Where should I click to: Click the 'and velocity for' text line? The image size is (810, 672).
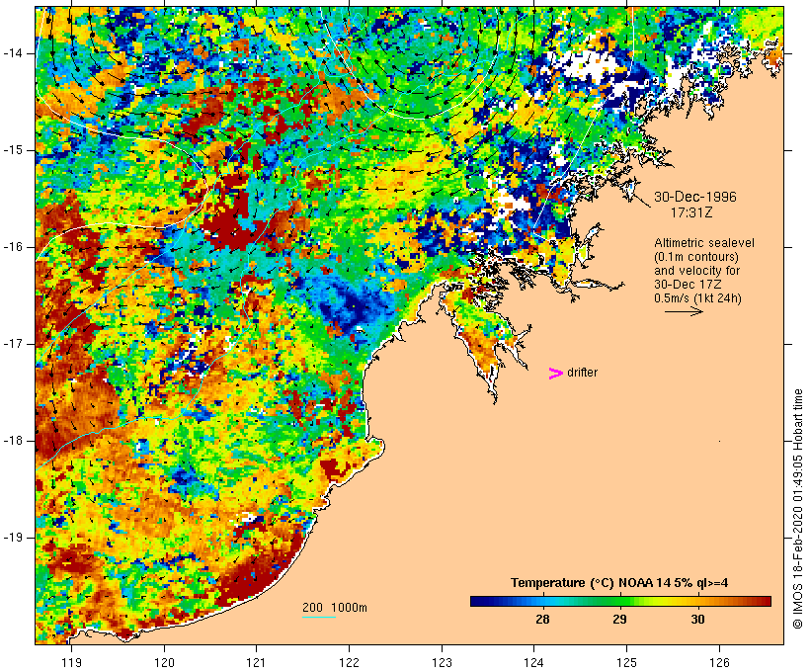coord(696,271)
